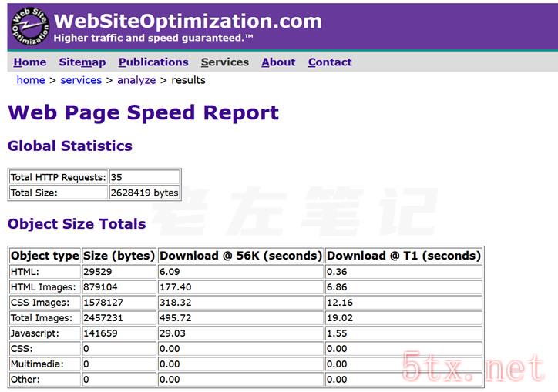Click the 'Download @ 56K (seconds)' header

[241, 256]
